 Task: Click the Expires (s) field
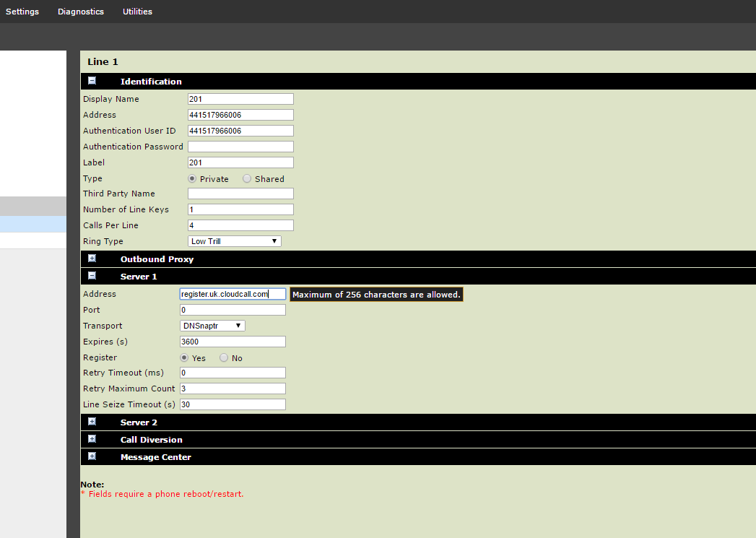point(233,342)
